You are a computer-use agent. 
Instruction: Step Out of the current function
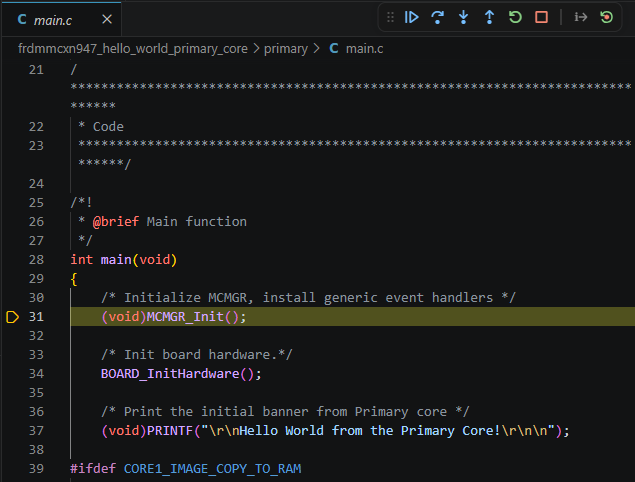[x=489, y=17]
